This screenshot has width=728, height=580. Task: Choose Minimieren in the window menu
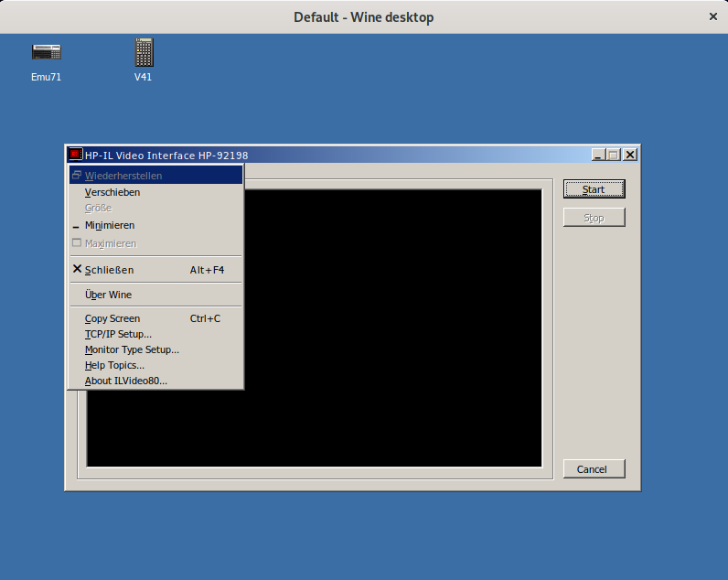point(110,225)
